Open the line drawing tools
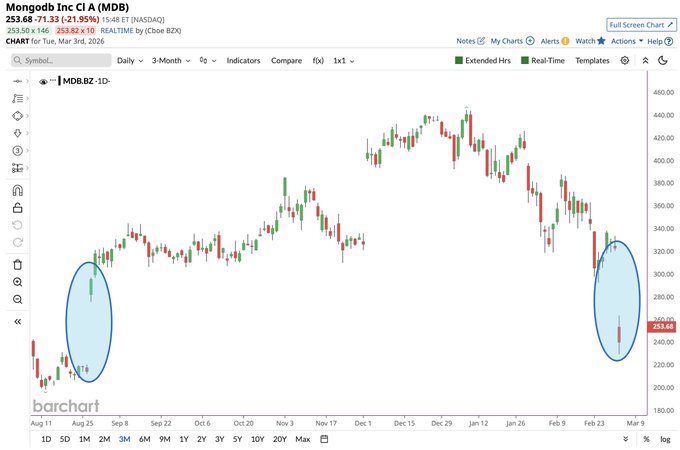Image resolution: width=680 pixels, height=450 pixels. coord(17,98)
